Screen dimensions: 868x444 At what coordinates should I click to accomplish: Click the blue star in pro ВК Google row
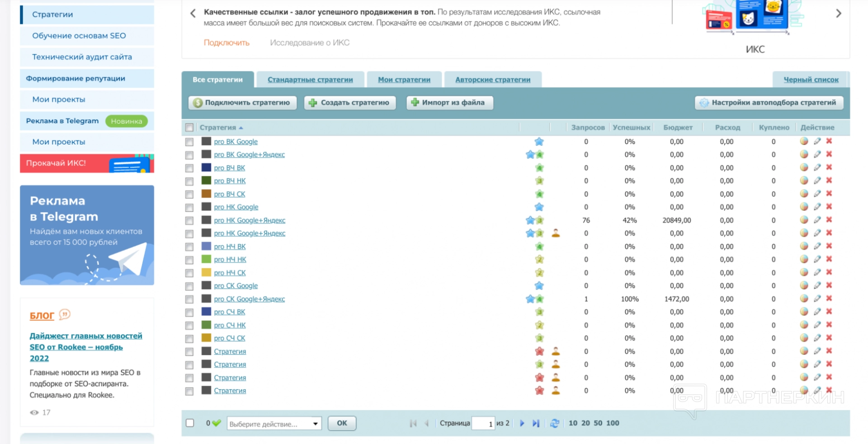[x=539, y=141]
